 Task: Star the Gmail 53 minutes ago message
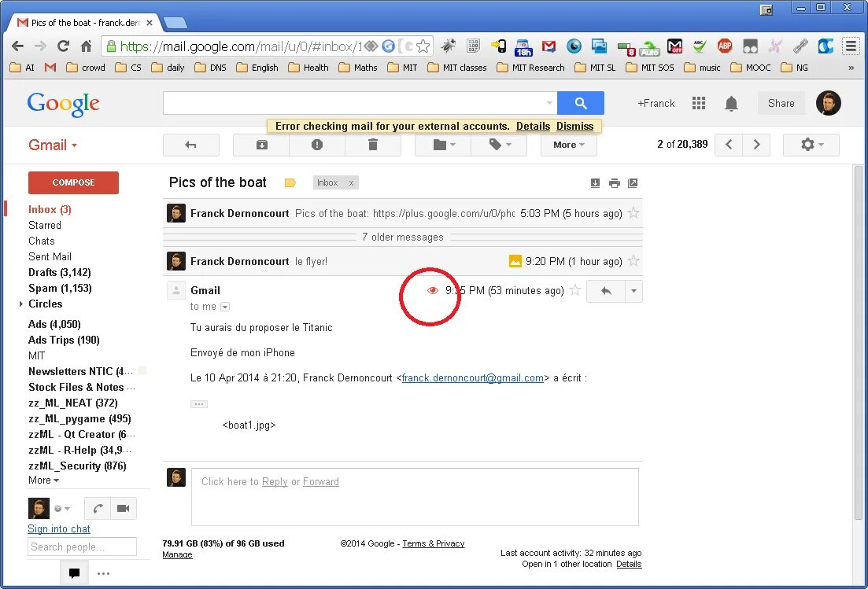click(575, 290)
